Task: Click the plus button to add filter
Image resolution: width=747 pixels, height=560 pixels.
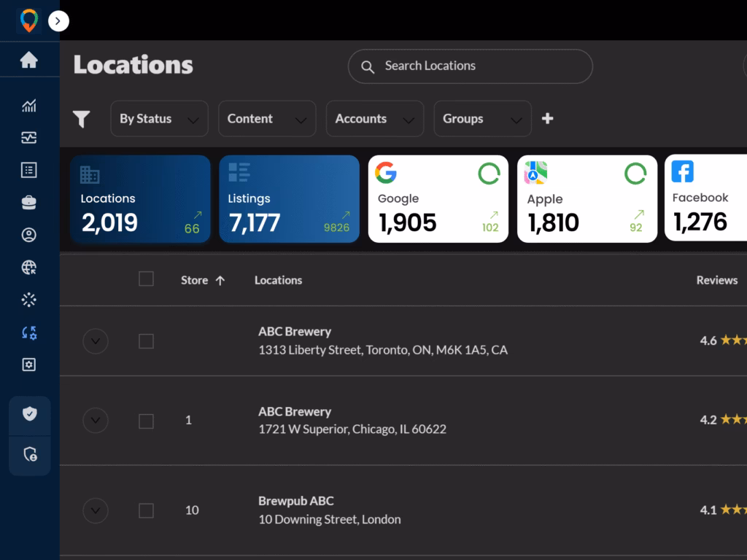Action: click(548, 119)
